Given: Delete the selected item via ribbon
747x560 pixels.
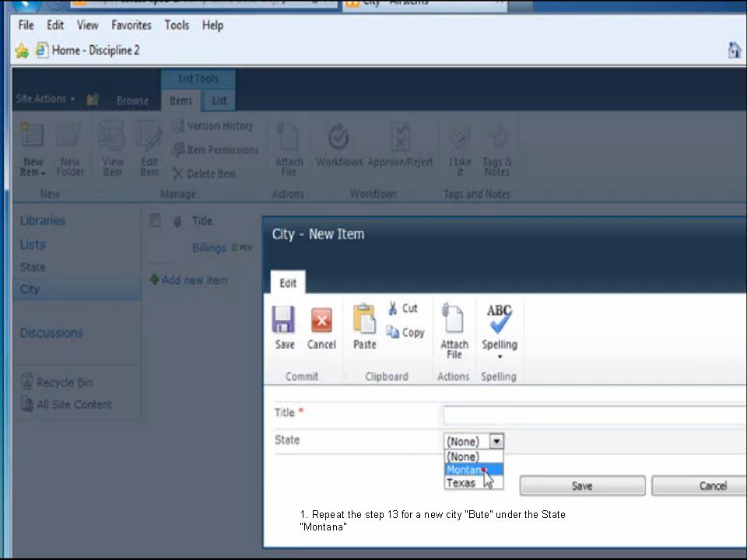Looking at the screenshot, I should [x=211, y=173].
